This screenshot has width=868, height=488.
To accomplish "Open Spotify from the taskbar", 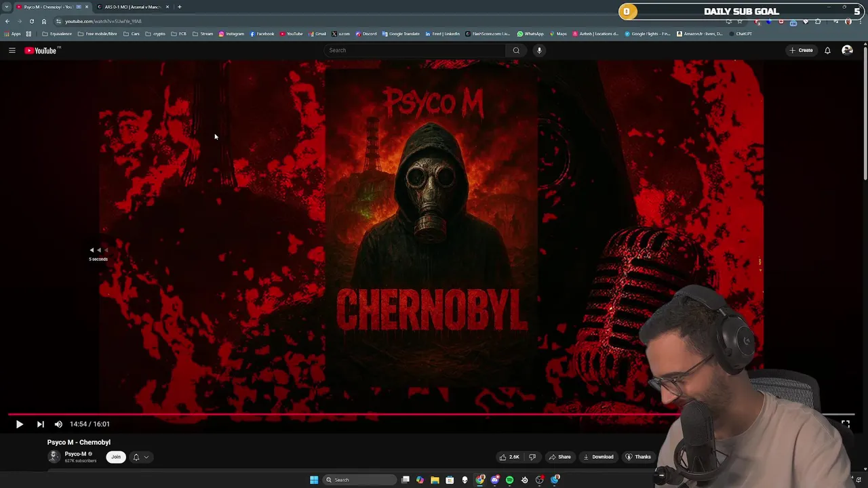I will [x=509, y=480].
